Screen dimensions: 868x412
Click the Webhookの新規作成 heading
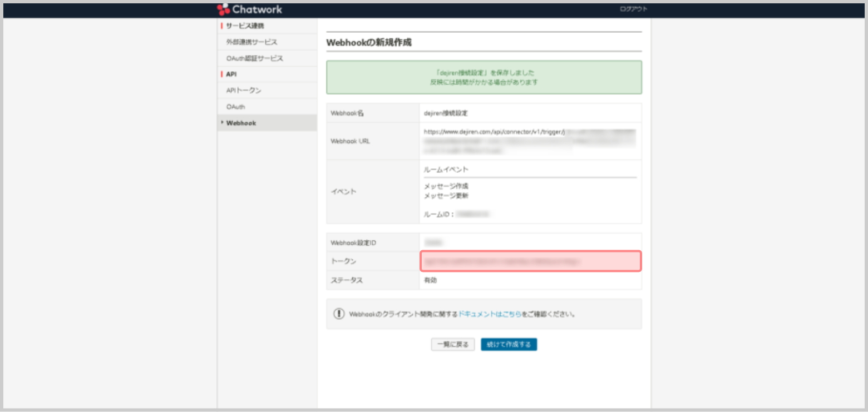click(369, 42)
